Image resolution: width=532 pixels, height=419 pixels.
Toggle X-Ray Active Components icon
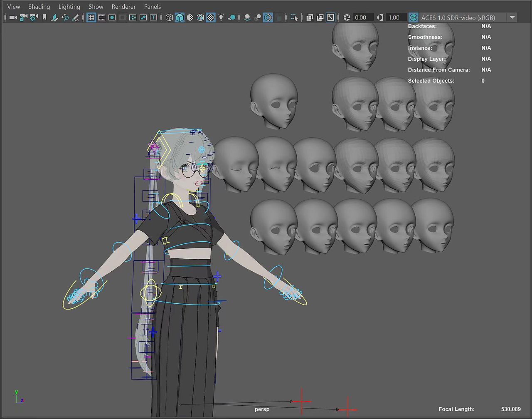tap(320, 17)
